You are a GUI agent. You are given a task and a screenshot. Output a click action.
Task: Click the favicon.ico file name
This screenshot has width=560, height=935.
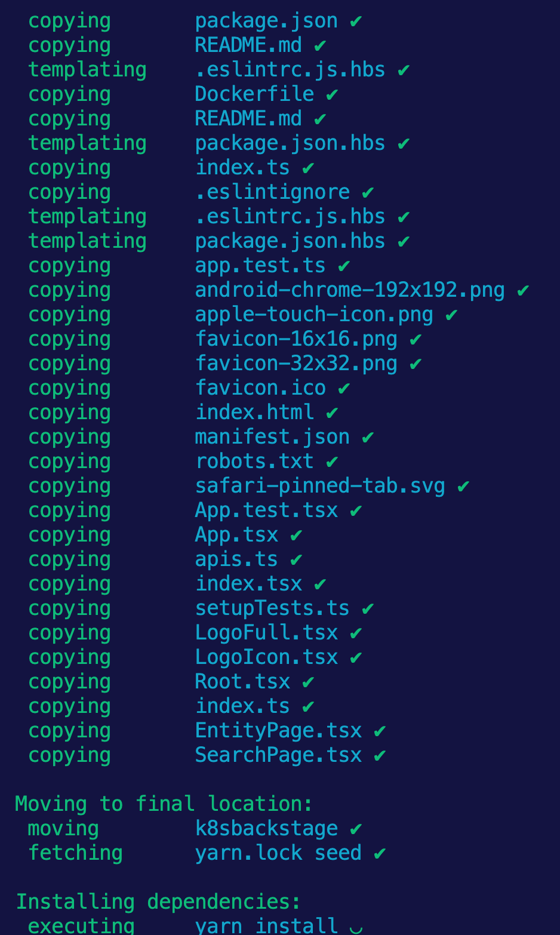(x=260, y=387)
